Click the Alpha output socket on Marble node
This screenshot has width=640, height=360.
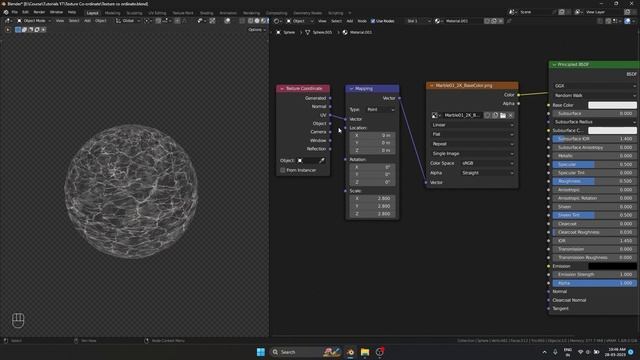518,104
